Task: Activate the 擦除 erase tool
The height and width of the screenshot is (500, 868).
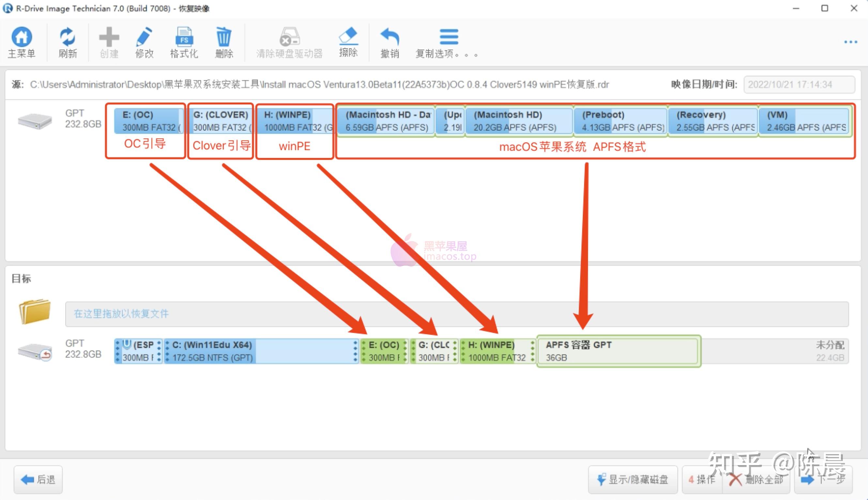Action: point(348,42)
